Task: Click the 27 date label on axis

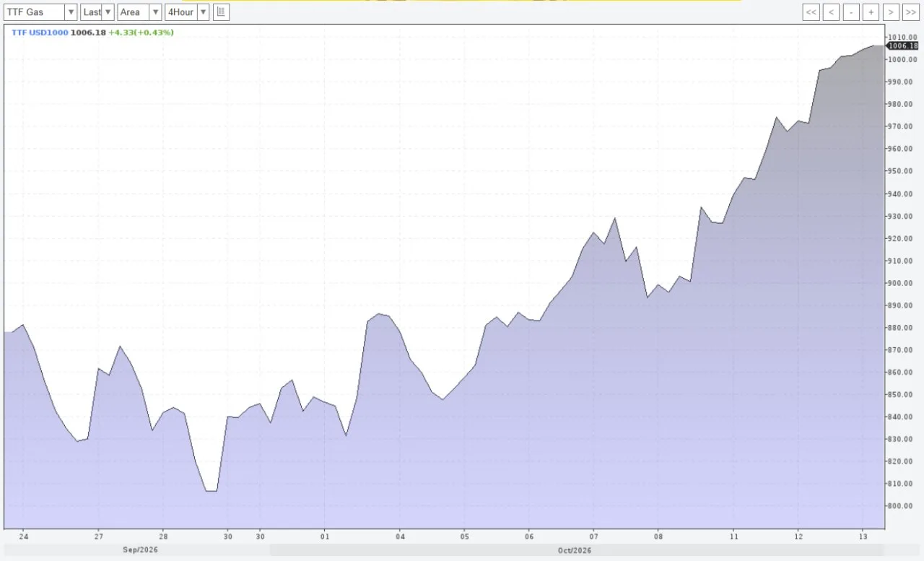Action: pos(99,536)
